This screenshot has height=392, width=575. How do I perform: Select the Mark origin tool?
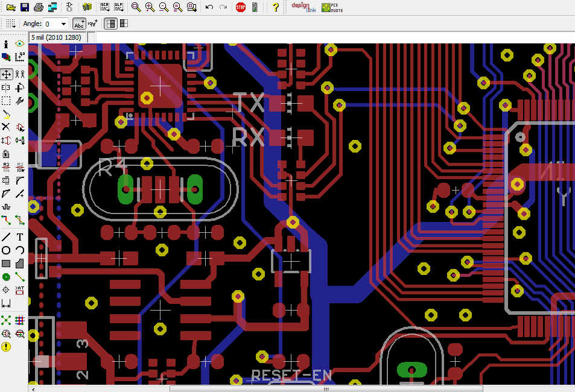[20, 57]
